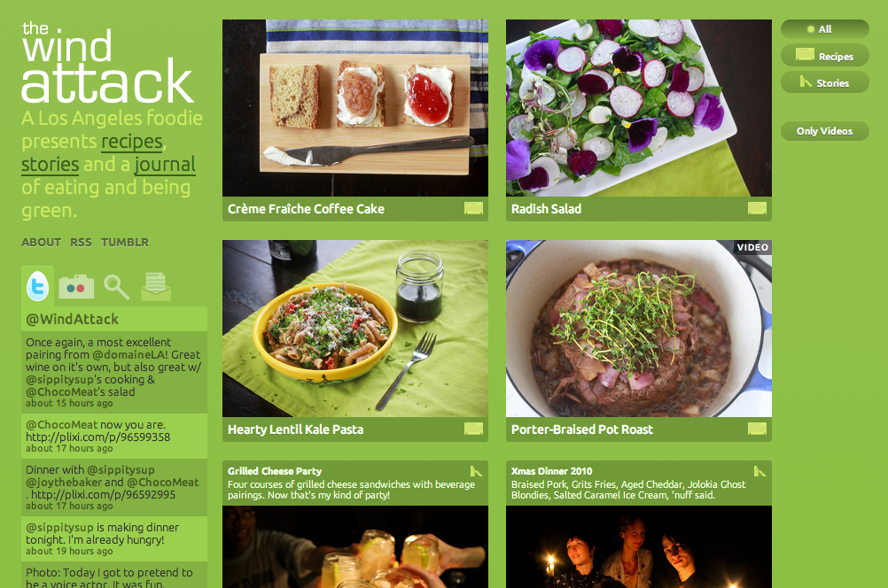Screen dimensions: 888x588
Task: Click recipe icon on Crème Fraîche Coffee Cake
Action: tap(473, 208)
